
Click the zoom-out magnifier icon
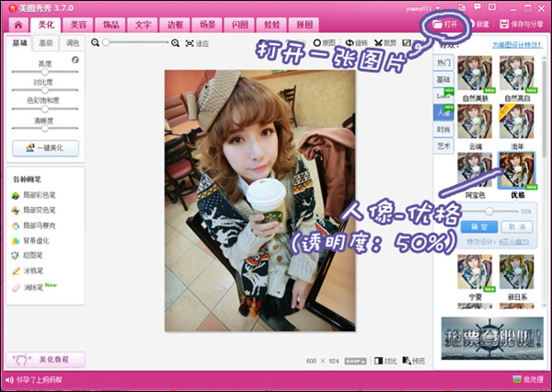coord(95,43)
